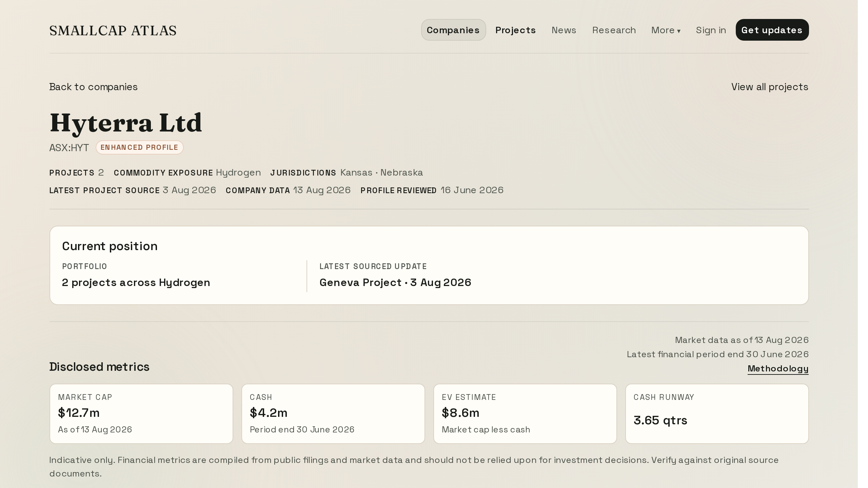
Task: Open the SMALLCAP ATLAS home logo
Action: [113, 30]
